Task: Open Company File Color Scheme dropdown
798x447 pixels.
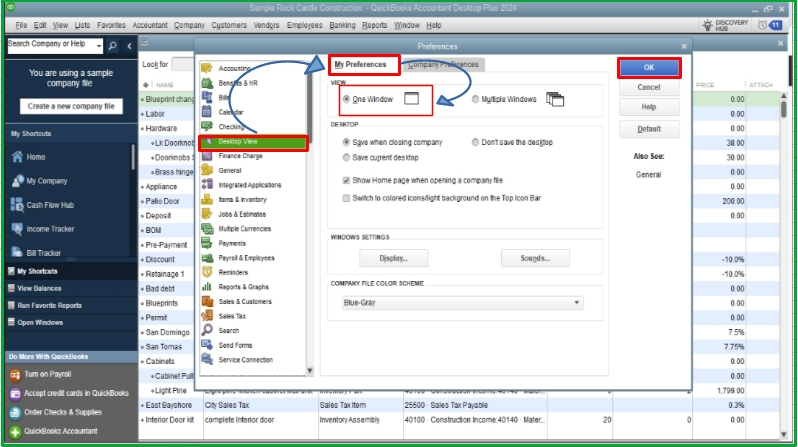Action: pos(463,302)
